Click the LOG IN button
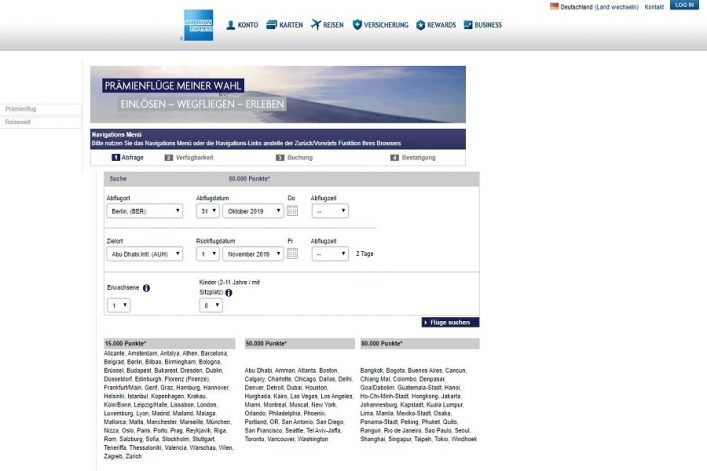 pyautogui.click(x=684, y=5)
